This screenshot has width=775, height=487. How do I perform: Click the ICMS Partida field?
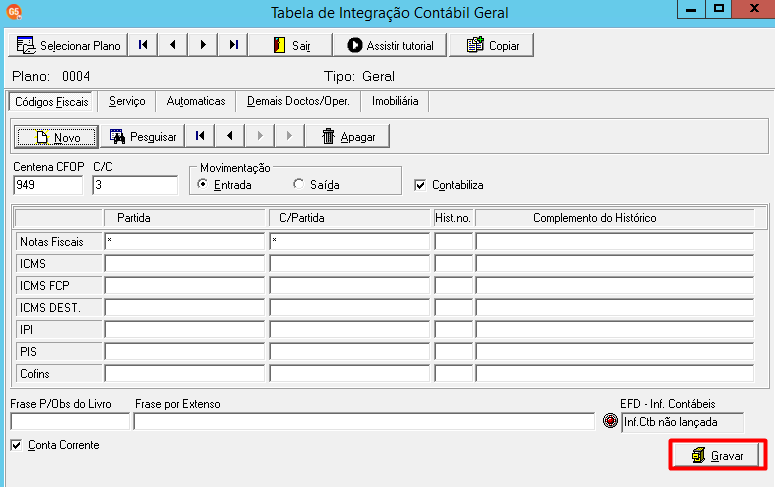tap(185, 264)
